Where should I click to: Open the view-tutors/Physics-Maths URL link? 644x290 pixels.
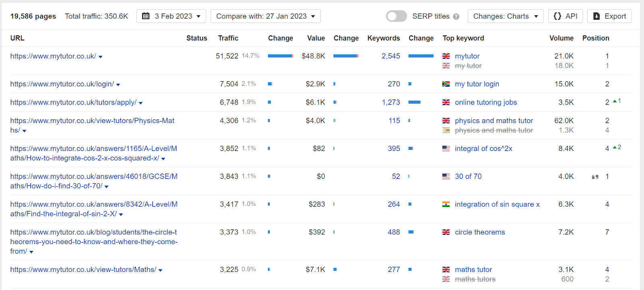coord(92,125)
